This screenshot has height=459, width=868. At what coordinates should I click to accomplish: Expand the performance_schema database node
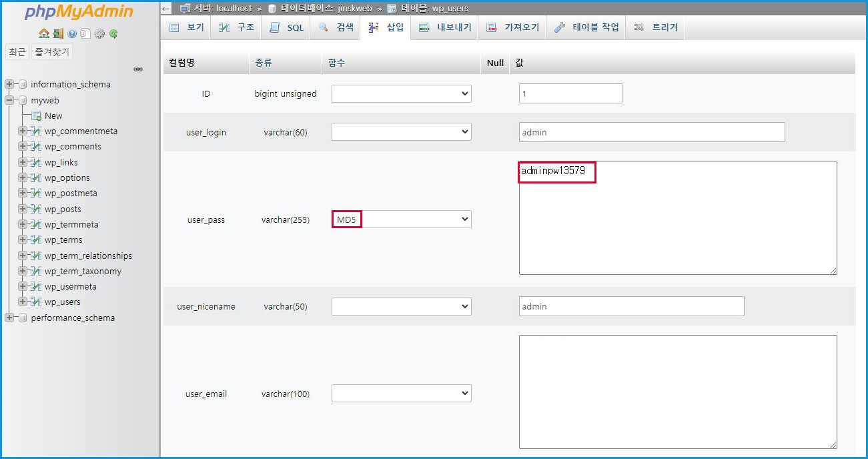pyautogui.click(x=9, y=318)
